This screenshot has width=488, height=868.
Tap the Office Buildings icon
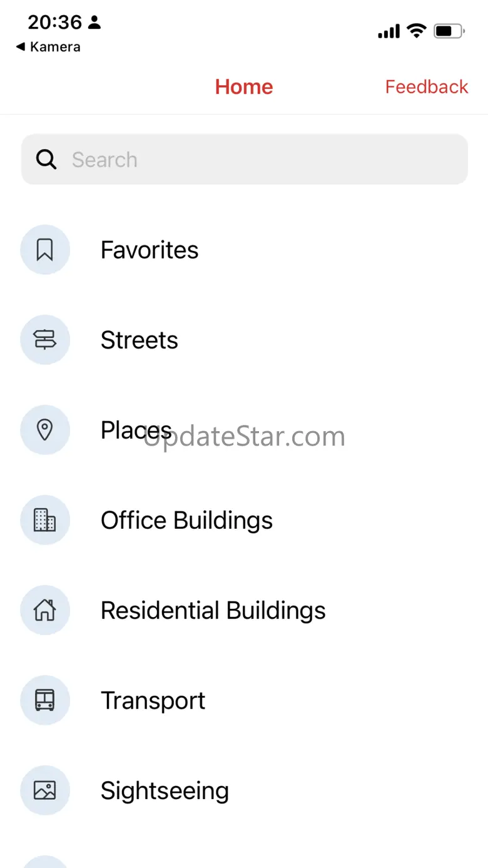45,520
